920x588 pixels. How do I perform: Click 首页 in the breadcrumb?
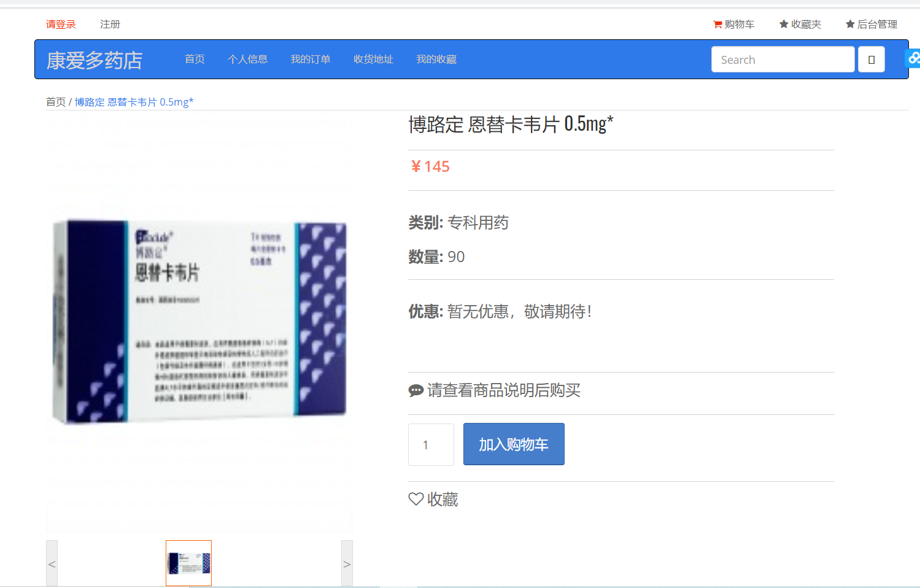[x=56, y=102]
